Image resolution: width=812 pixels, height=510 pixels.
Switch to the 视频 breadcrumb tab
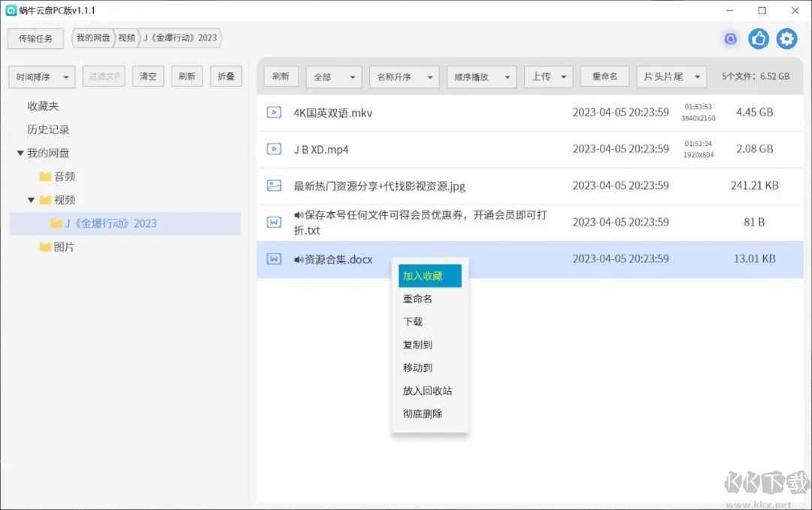click(x=126, y=37)
